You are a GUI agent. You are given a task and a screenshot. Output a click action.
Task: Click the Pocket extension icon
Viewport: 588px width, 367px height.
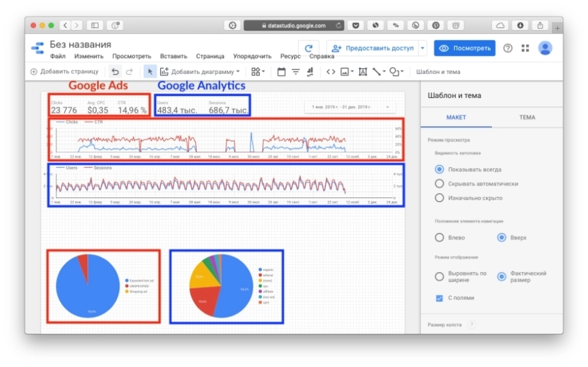(x=355, y=25)
